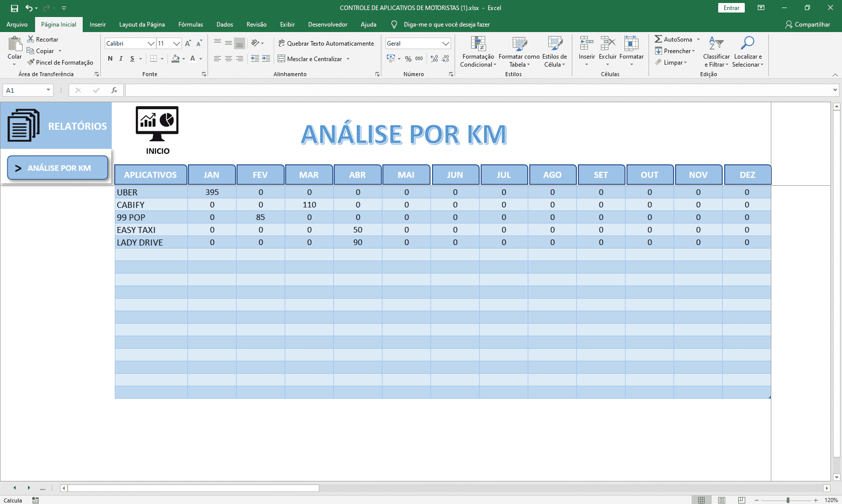
Task: Activate Pincel de Formatação brush
Action: 60,62
